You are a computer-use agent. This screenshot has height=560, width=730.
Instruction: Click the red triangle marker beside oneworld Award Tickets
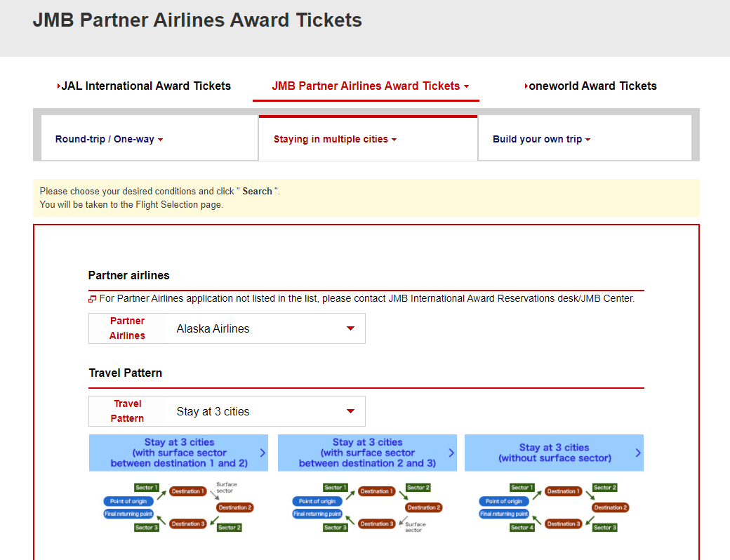(x=526, y=86)
